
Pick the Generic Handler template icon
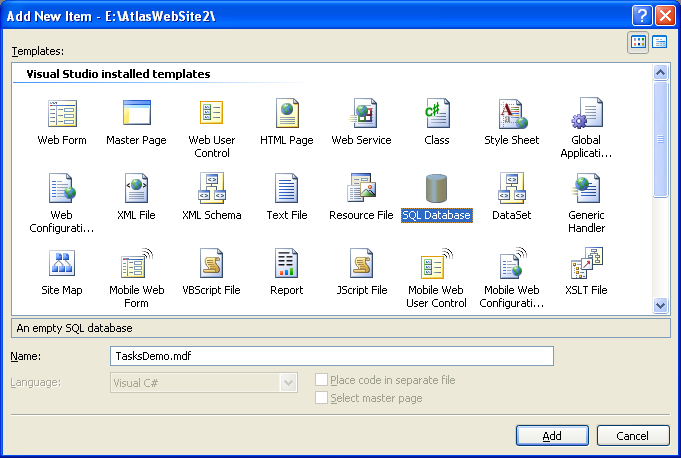click(587, 188)
